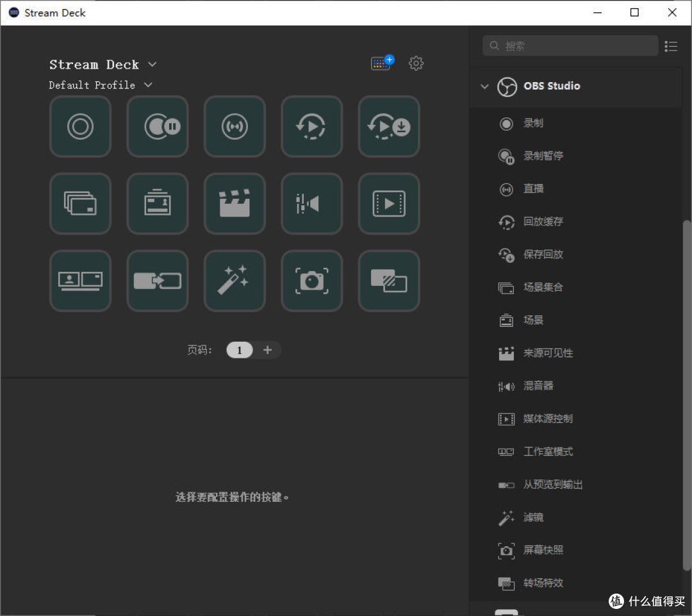The height and width of the screenshot is (616, 692).
Task: Select the Media Source Control key on grid
Action: pos(389,204)
